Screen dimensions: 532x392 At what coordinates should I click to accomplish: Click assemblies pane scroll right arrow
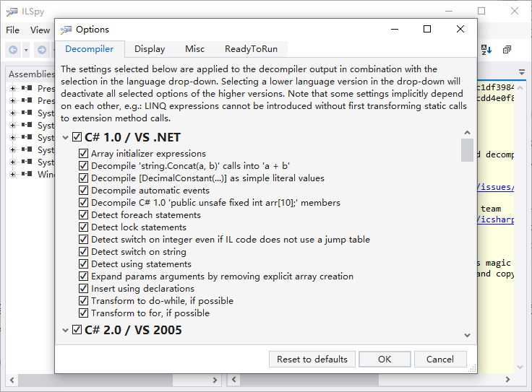pyautogui.click(x=215, y=380)
